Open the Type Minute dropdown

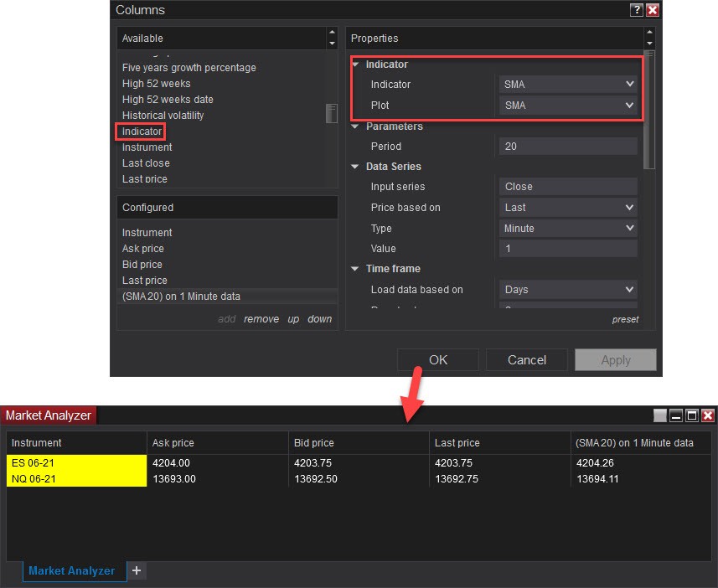pyautogui.click(x=568, y=228)
